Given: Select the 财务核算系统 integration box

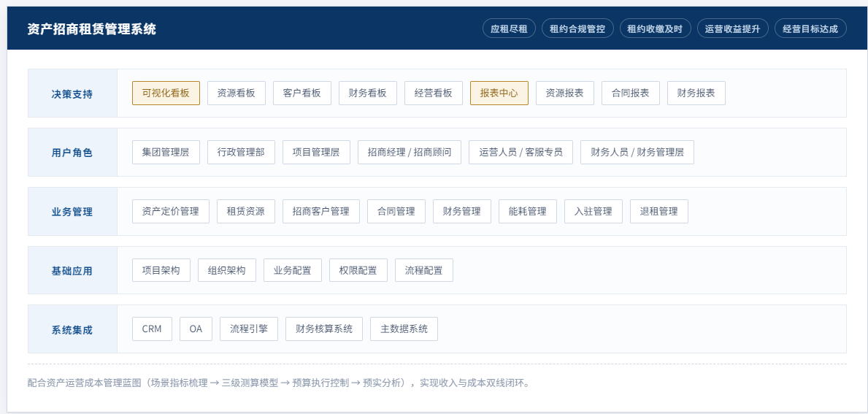Looking at the screenshot, I should (x=324, y=329).
